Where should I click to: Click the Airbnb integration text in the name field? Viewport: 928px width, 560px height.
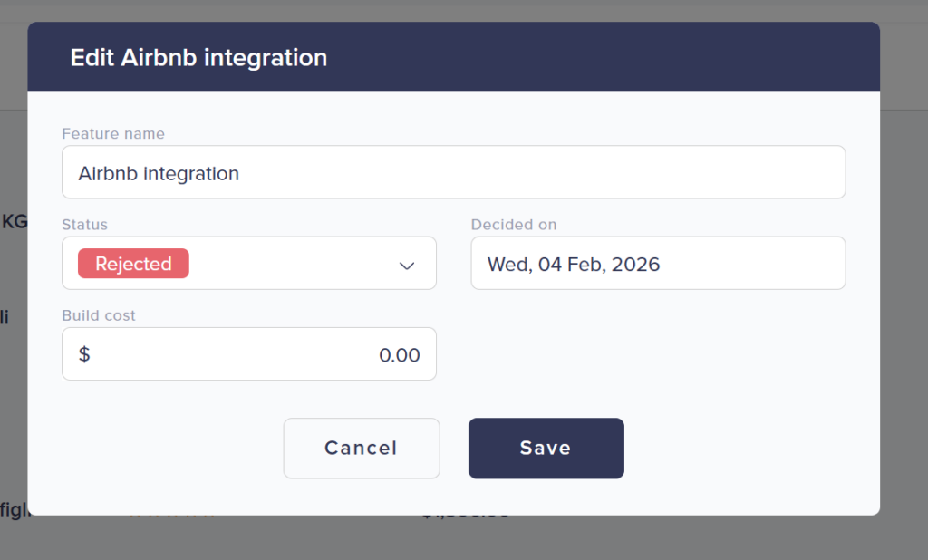[x=159, y=173]
